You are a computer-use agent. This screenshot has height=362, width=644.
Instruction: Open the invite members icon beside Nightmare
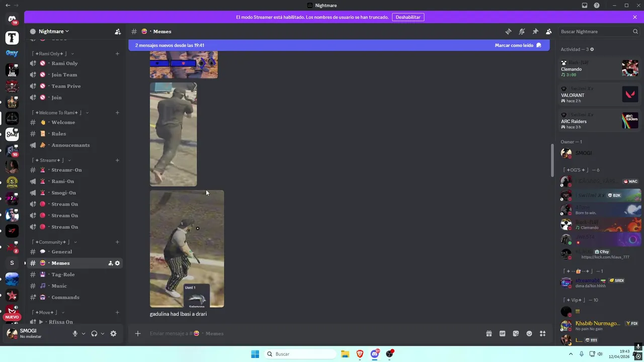click(118, 31)
